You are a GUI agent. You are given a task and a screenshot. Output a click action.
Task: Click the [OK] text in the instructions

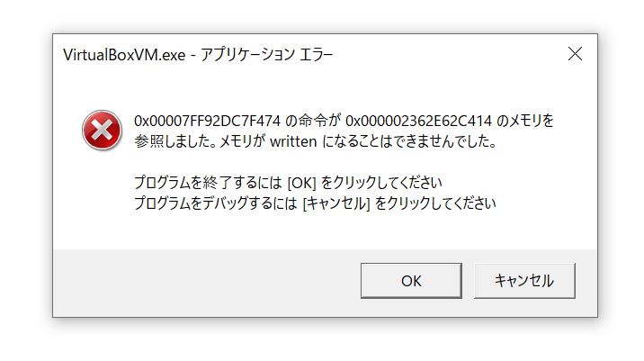301,183
